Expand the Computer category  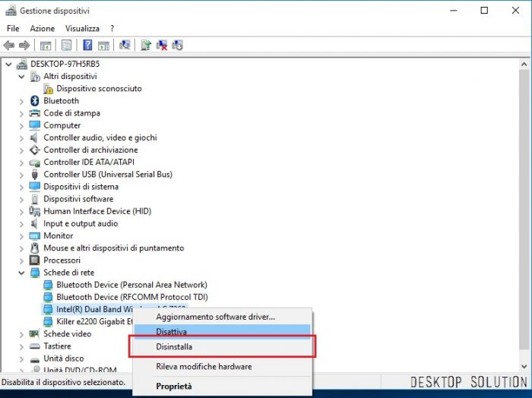(21, 126)
